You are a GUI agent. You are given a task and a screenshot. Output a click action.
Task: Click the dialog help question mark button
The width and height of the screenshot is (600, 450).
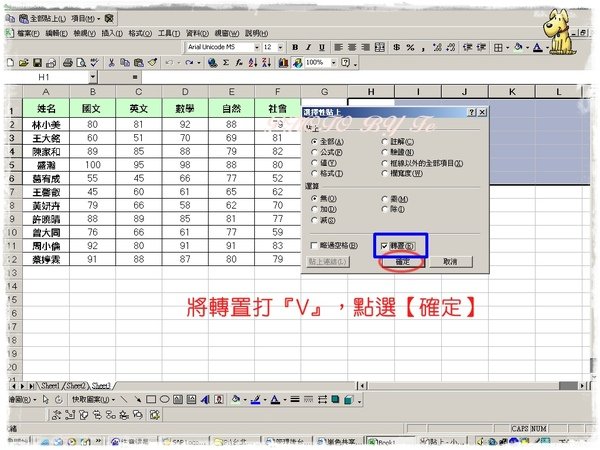(472, 112)
